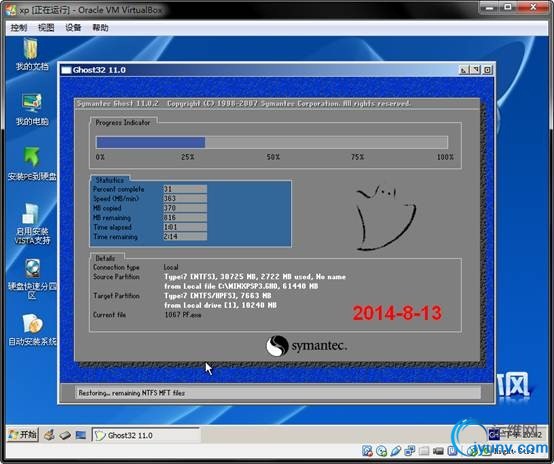Click the CH language indicator in tray
Screen dimensions: 554x464
coord(494,435)
